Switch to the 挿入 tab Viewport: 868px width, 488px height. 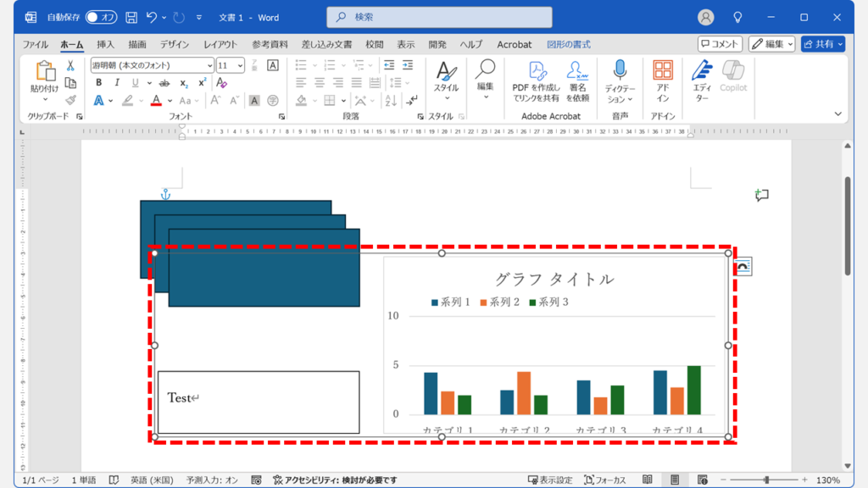point(105,44)
